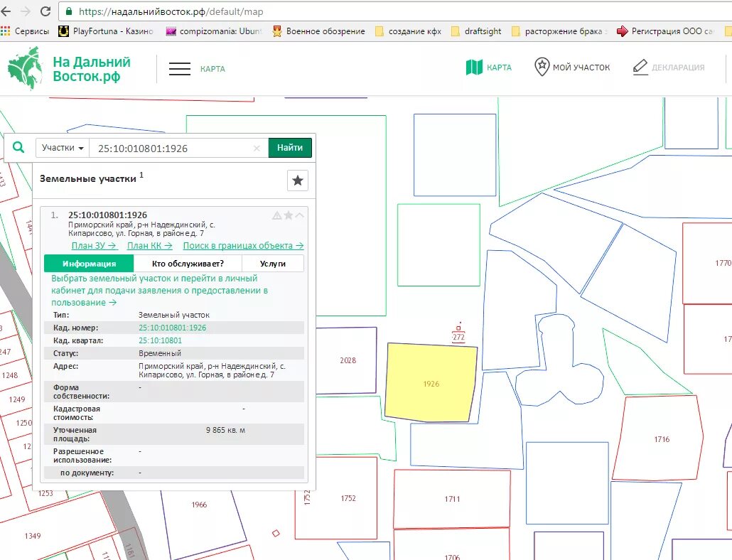This screenshot has width=732, height=560.
Task: Switch to the Услуги tab
Action: (x=273, y=263)
